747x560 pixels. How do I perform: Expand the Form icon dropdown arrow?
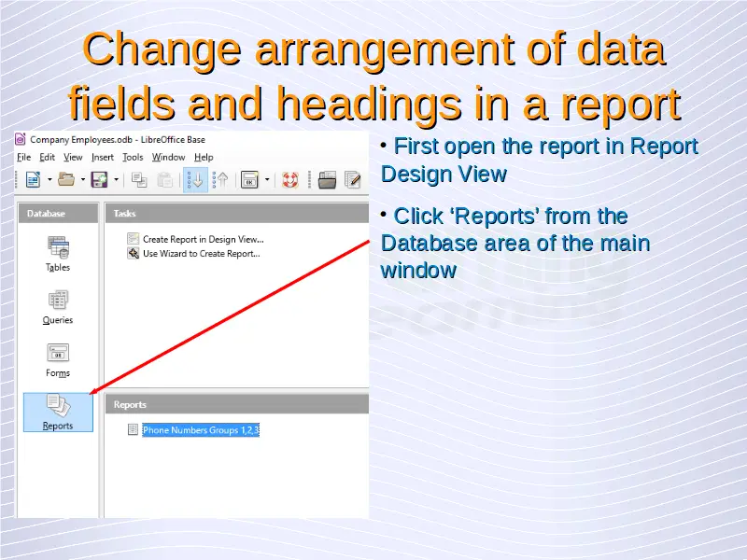tap(267, 179)
